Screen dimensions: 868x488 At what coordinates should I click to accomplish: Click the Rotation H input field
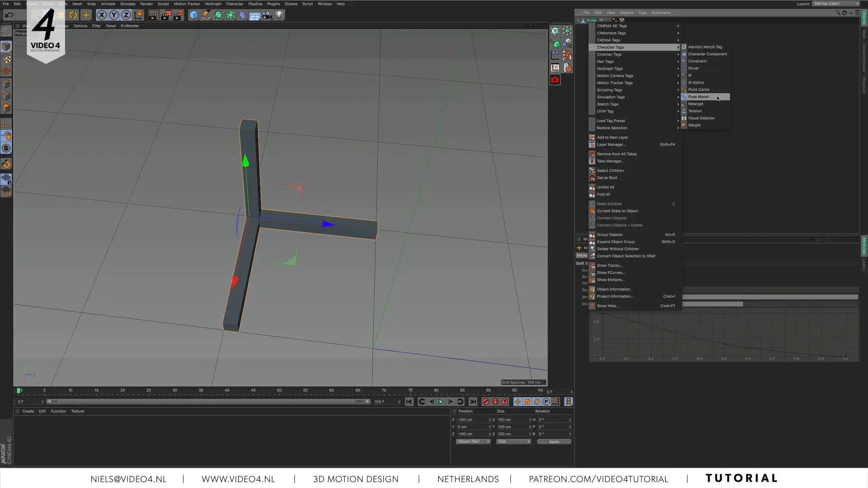click(x=554, y=420)
